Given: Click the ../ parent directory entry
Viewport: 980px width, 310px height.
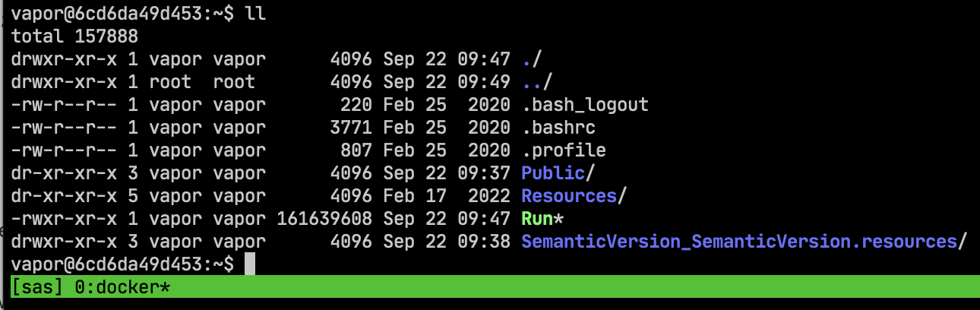Looking at the screenshot, I should coord(537,81).
